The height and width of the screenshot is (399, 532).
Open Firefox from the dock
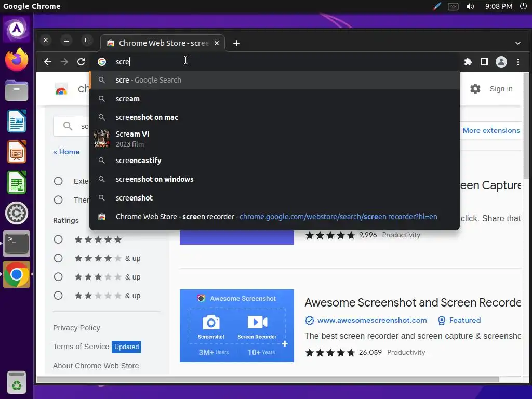17,60
